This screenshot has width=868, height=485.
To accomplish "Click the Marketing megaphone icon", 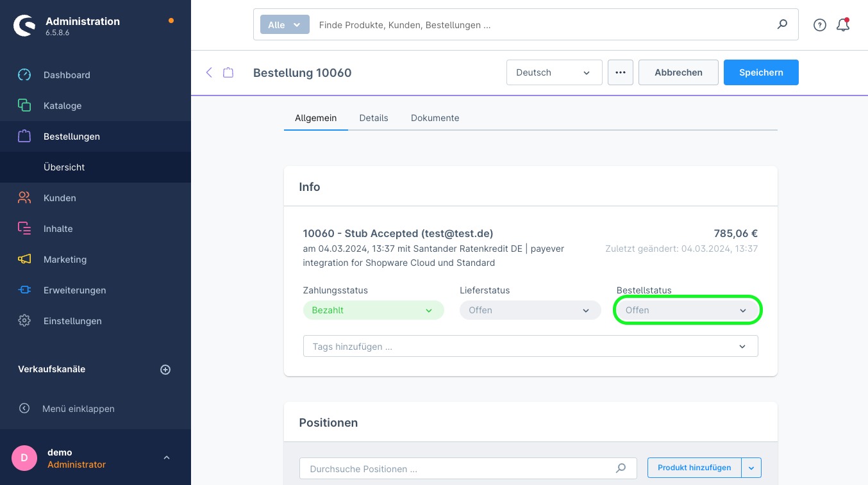I will [24, 259].
